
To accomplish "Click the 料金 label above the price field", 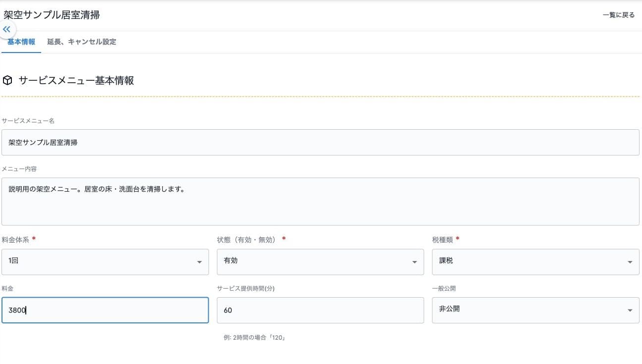I will pyautogui.click(x=7, y=288).
